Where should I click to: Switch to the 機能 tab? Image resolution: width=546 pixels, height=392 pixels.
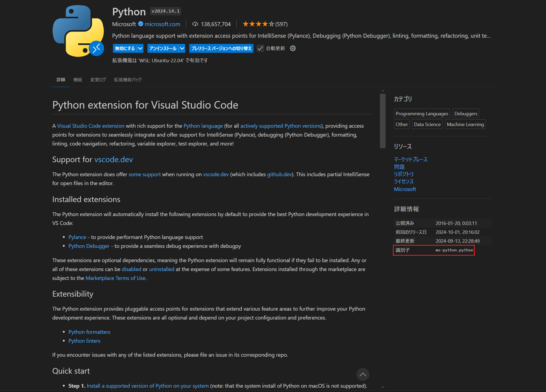click(x=78, y=79)
